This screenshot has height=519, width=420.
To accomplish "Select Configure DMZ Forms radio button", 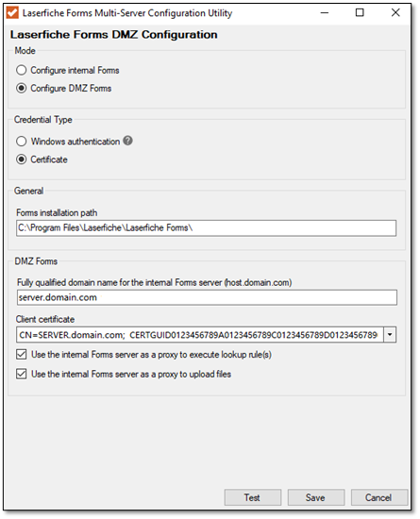I will tap(22, 89).
